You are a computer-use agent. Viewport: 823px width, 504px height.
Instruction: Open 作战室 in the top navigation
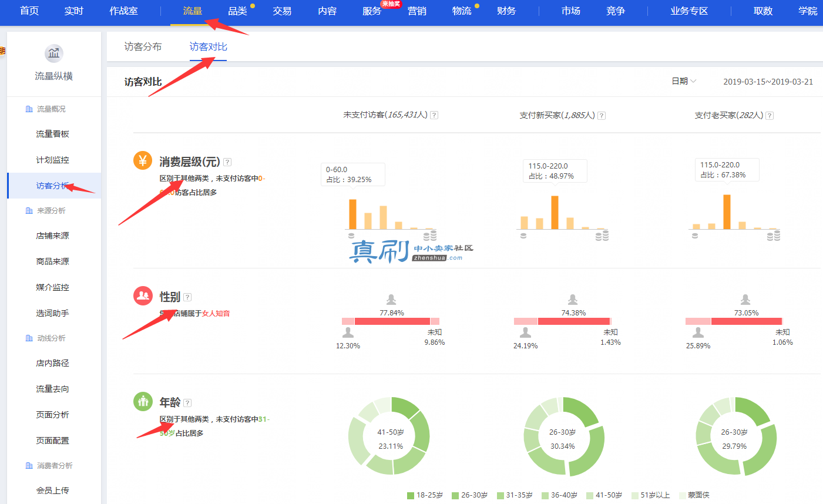(x=123, y=11)
